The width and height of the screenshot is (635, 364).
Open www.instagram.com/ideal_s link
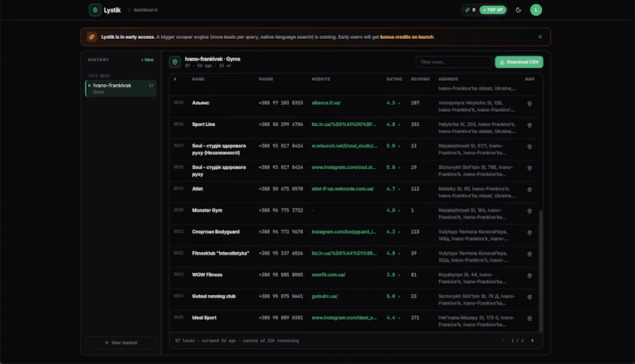click(x=344, y=317)
